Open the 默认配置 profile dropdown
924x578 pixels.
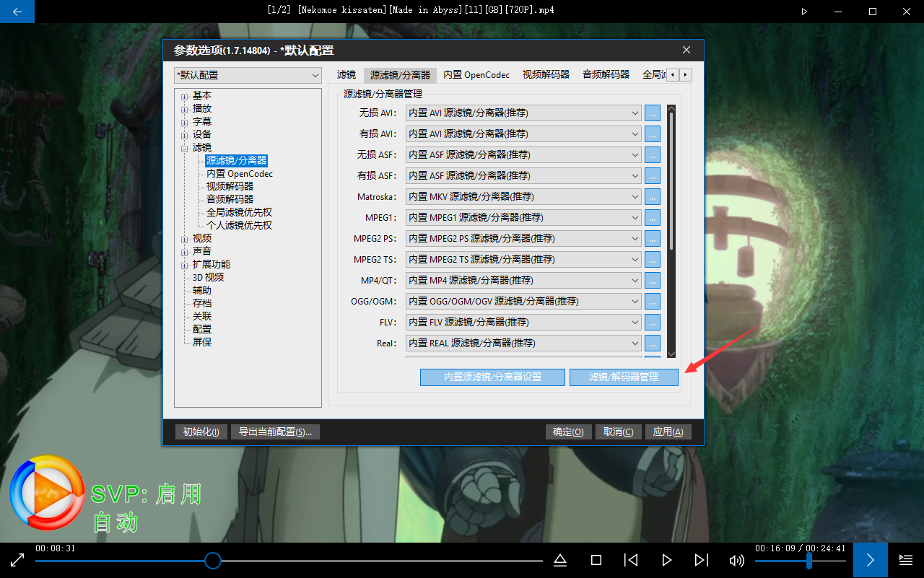(x=248, y=75)
